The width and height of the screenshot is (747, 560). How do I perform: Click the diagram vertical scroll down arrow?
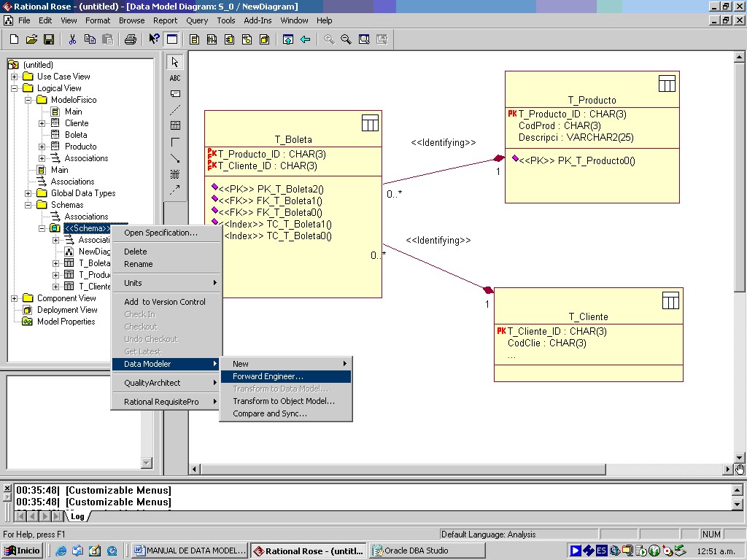739,458
